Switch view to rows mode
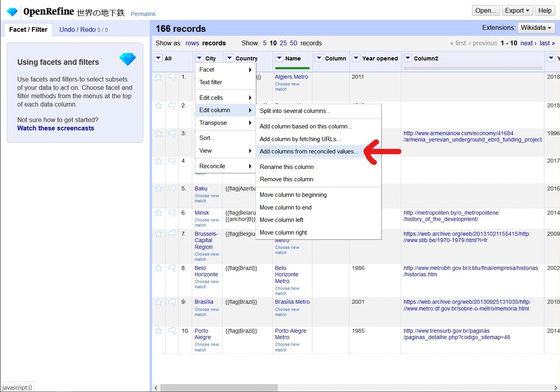This screenshot has height=392, width=560. 192,43
